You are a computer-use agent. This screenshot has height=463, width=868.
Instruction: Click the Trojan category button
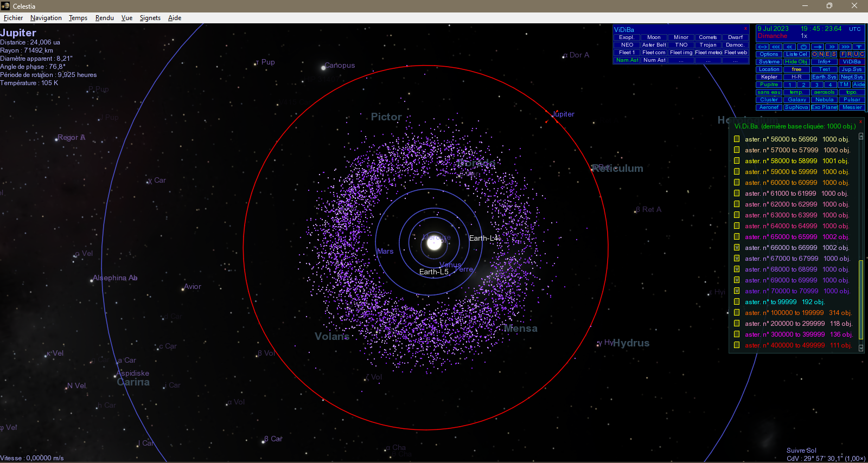[708, 45]
